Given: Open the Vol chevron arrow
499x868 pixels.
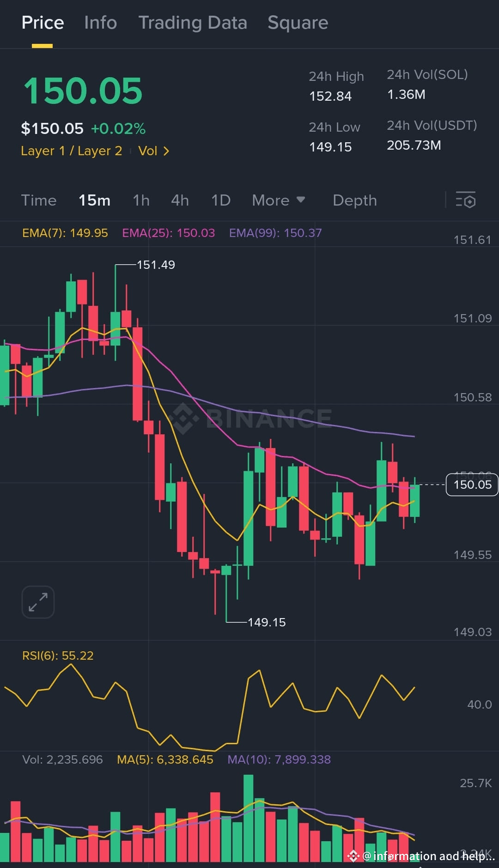Looking at the screenshot, I should pos(166,151).
